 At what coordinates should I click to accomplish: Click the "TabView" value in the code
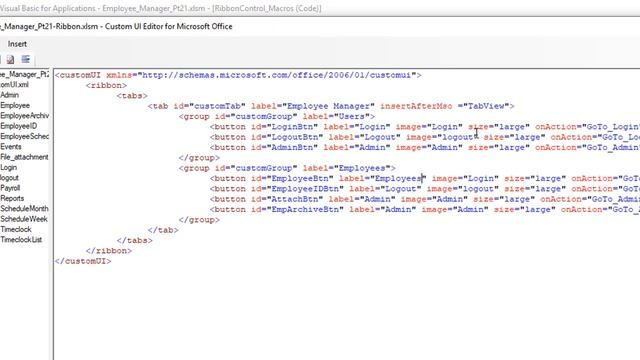(486, 106)
